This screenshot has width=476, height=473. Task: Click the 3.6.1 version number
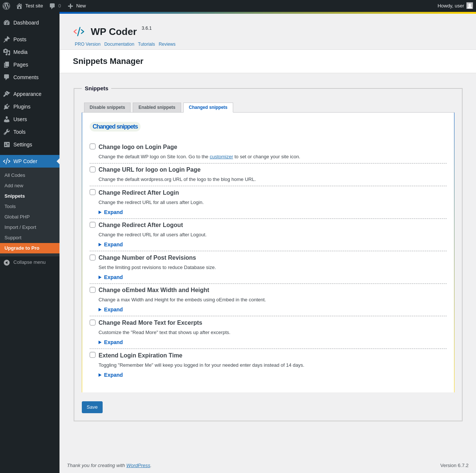point(147,28)
